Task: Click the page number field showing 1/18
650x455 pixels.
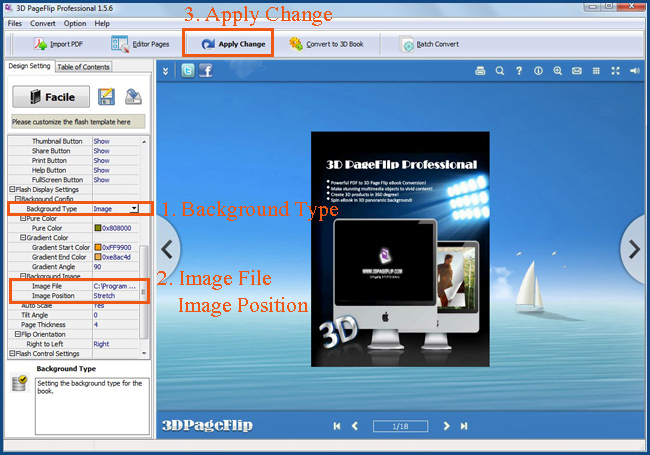Action: 400,426
